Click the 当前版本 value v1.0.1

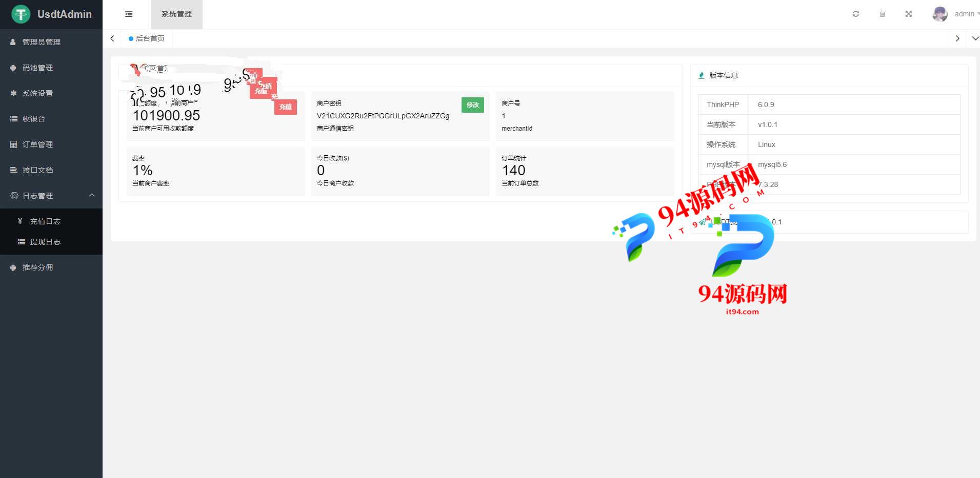768,124
